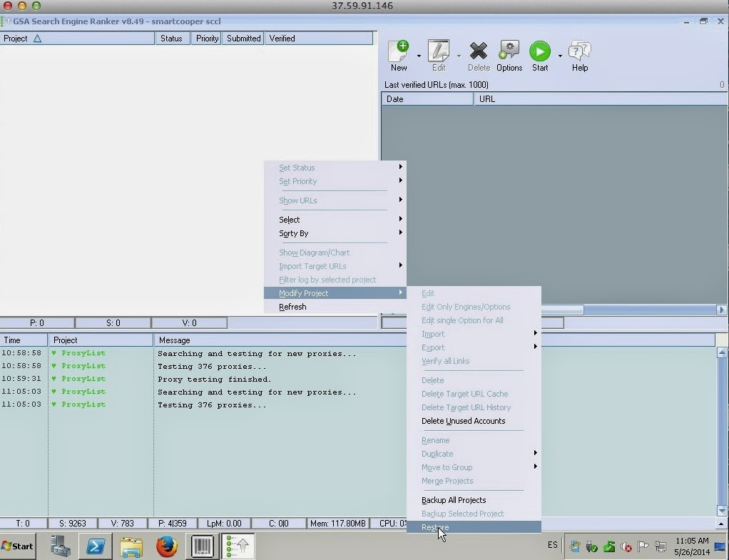Image resolution: width=729 pixels, height=560 pixels.
Task: Click the P: 4|359 proxy status cell
Action: click(x=173, y=523)
